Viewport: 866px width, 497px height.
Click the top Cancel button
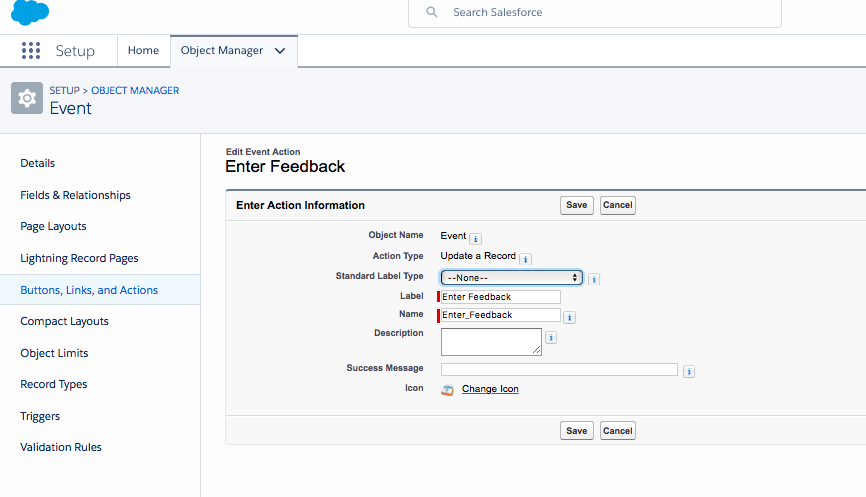point(617,205)
